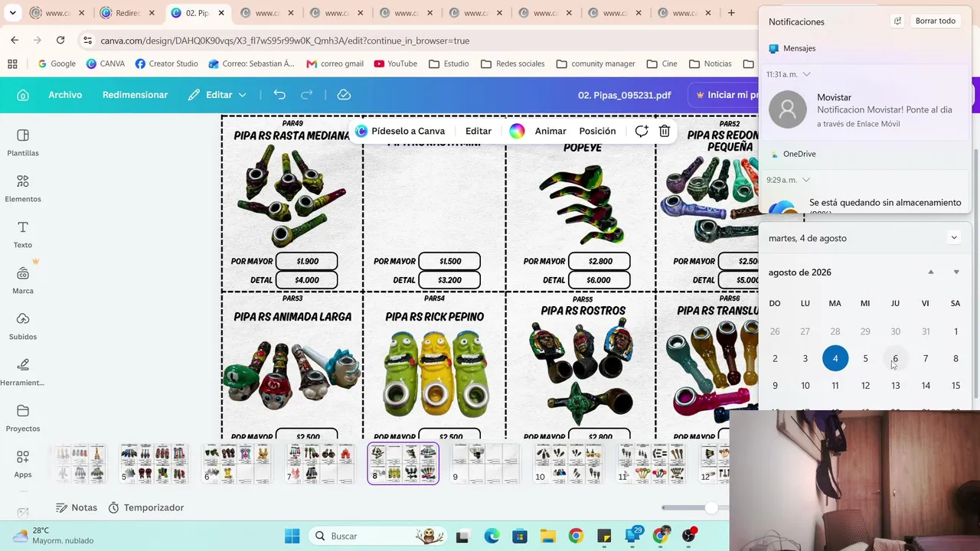This screenshot has height=551, width=980.
Task: Open the Sticky Notes taskbar icon
Action: [604, 536]
